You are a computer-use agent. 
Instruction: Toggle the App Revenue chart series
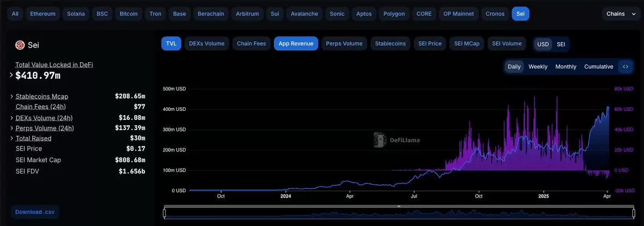click(296, 43)
